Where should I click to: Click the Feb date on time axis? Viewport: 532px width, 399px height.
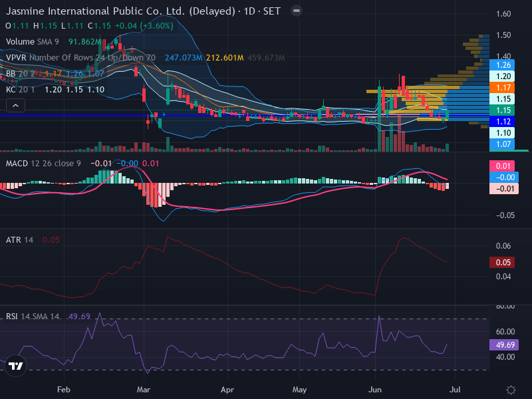pyautogui.click(x=64, y=390)
